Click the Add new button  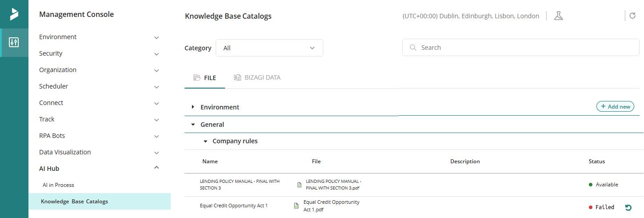pos(615,107)
